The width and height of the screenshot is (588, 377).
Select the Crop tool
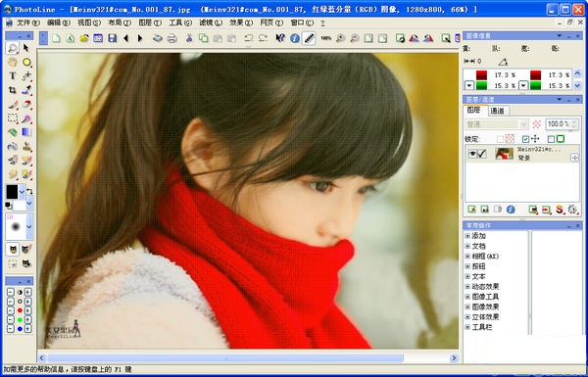(x=13, y=90)
